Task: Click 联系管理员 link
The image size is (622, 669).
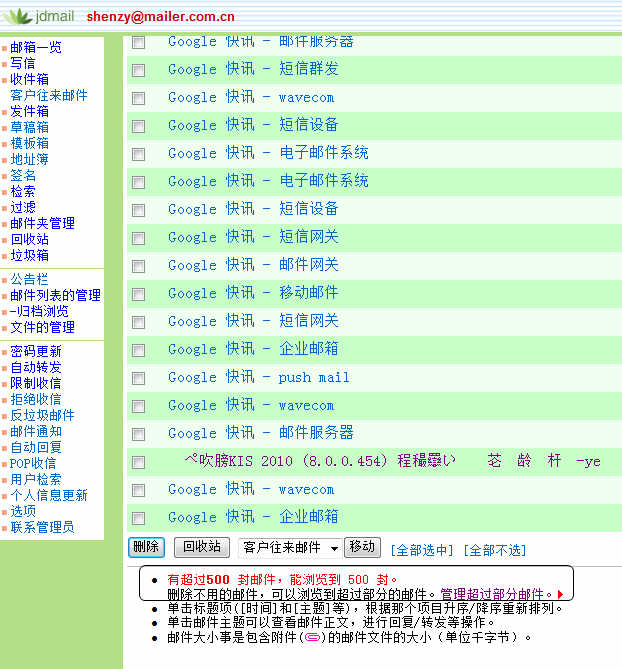Action: pos(43,527)
